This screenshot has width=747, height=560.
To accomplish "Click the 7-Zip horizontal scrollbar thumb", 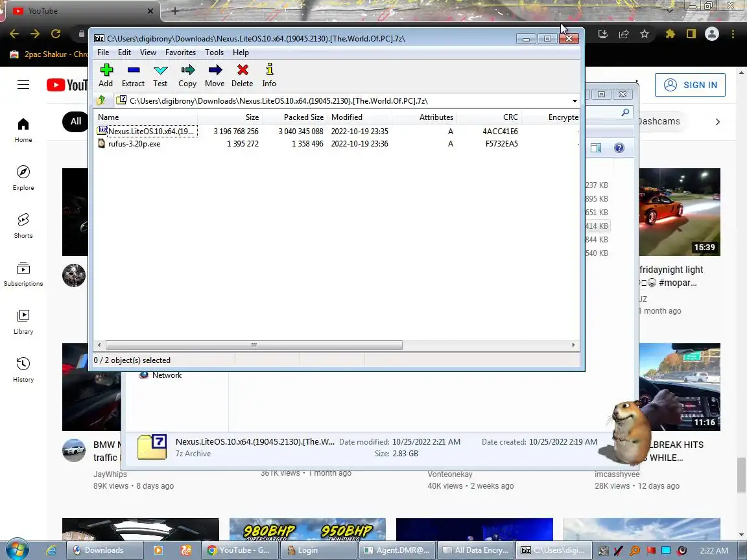I will 254,345.
